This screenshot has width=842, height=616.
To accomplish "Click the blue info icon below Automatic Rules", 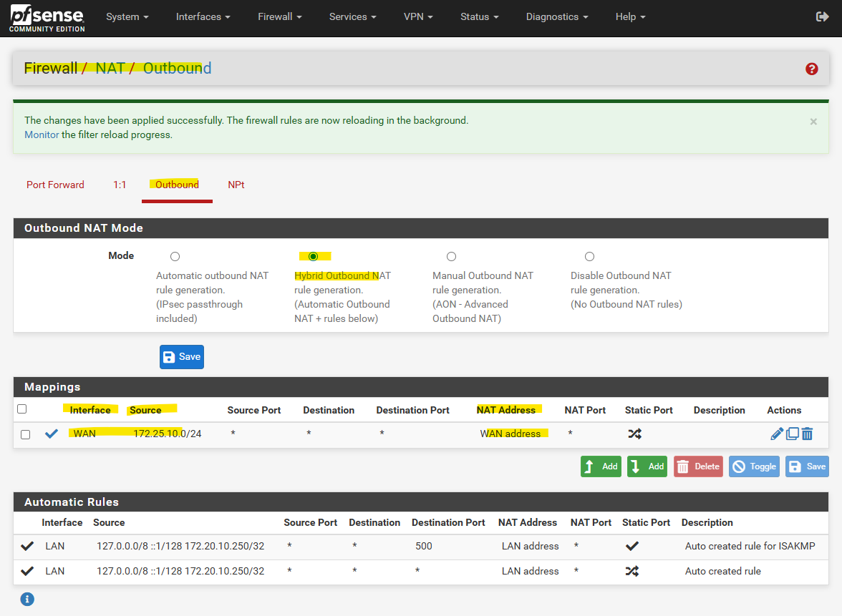I will tap(27, 599).
